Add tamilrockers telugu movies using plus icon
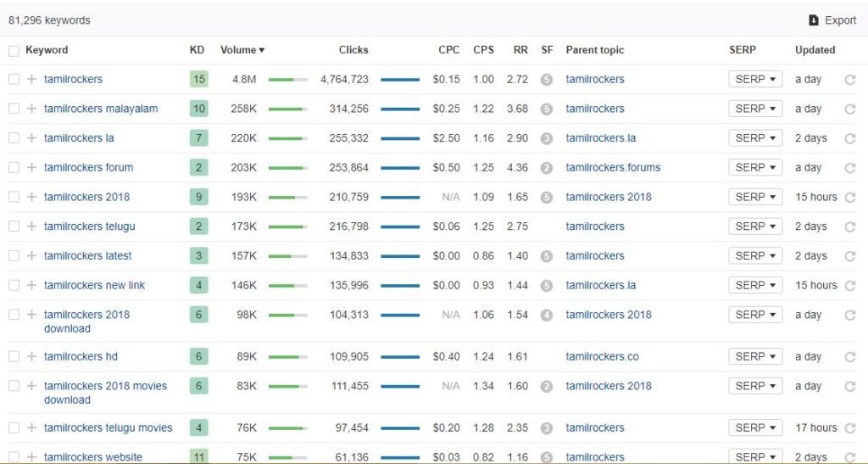 click(31, 428)
